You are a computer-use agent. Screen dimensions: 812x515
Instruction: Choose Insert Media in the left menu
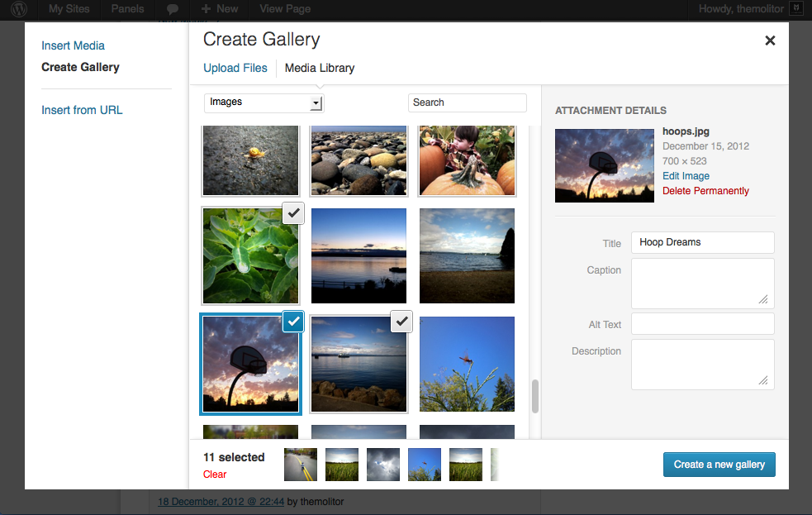73,45
